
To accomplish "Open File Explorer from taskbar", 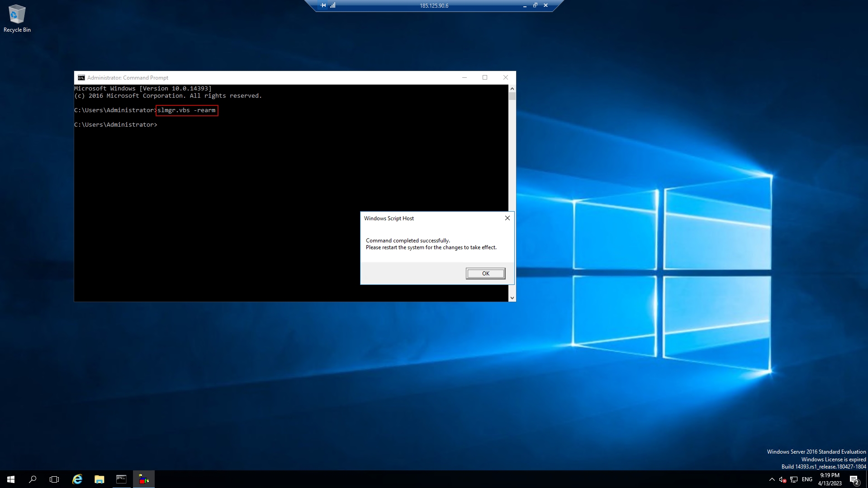I will pyautogui.click(x=99, y=479).
